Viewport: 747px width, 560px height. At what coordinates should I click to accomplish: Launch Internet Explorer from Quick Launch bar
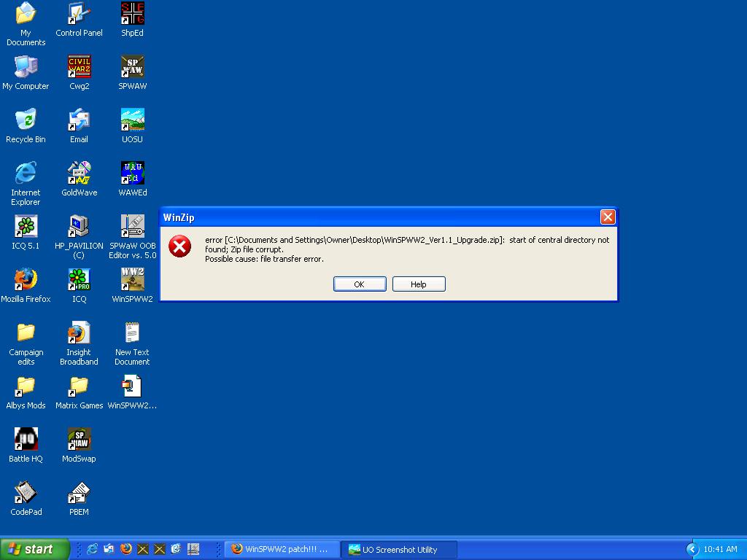[x=93, y=549]
